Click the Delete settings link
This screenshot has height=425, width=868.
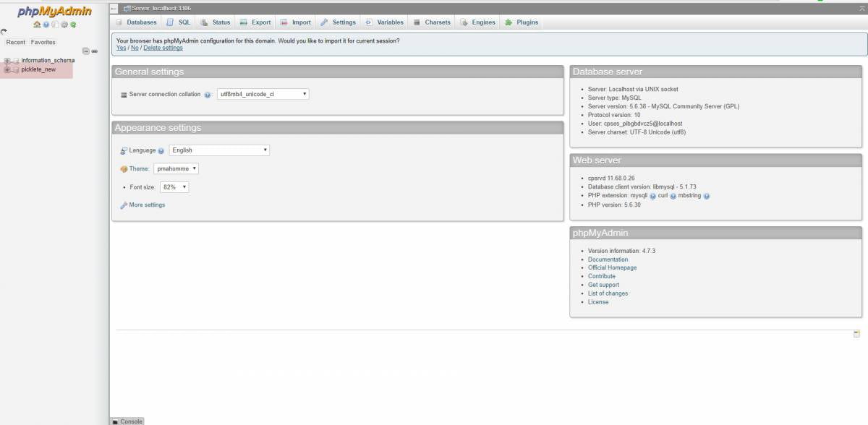pyautogui.click(x=163, y=48)
